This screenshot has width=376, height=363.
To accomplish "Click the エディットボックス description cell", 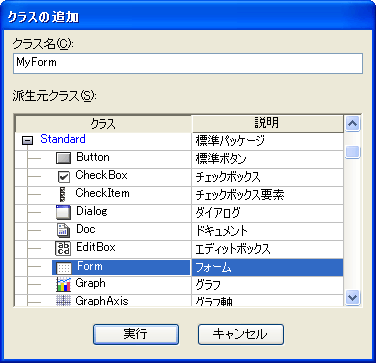I will (267, 249).
